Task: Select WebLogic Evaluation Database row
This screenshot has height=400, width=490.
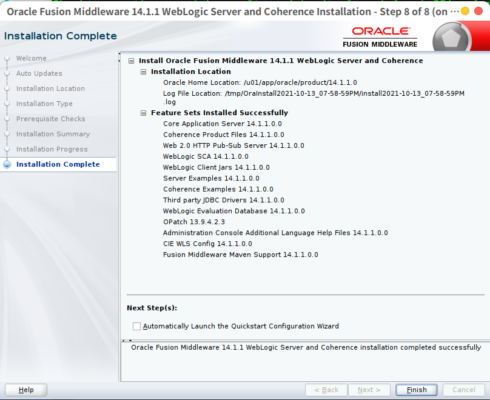Action: pos(234,211)
